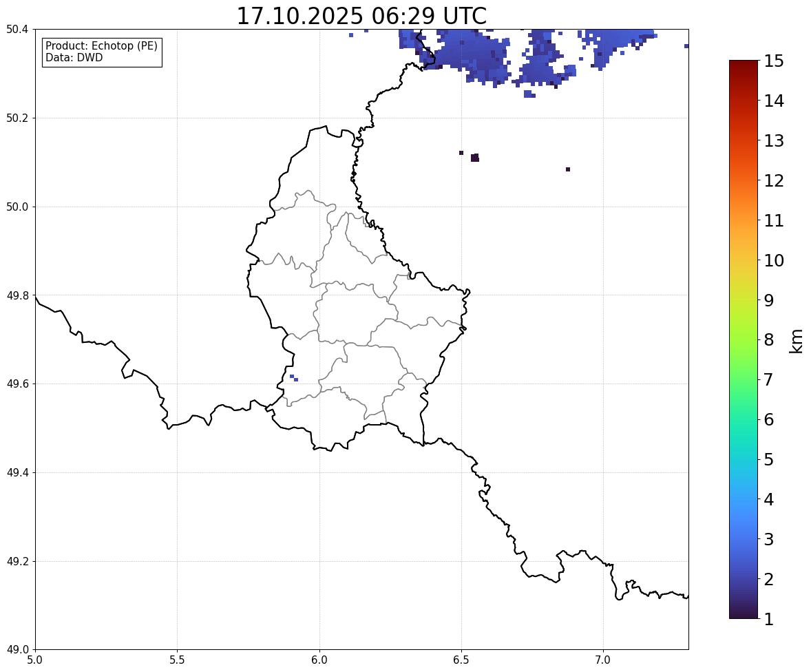Click the isolated dark pixel near longitude 6.9
The image size is (811, 672).
tap(568, 169)
